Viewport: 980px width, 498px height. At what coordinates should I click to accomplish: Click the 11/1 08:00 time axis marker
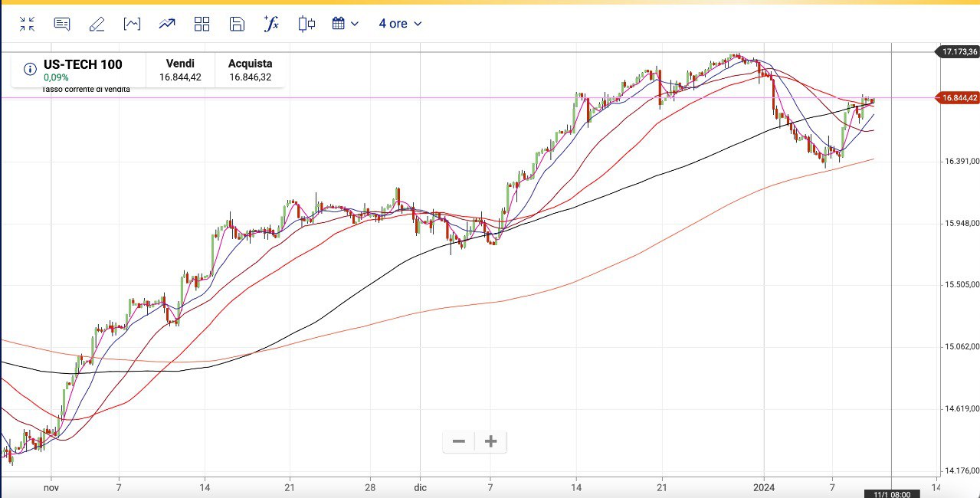891,494
